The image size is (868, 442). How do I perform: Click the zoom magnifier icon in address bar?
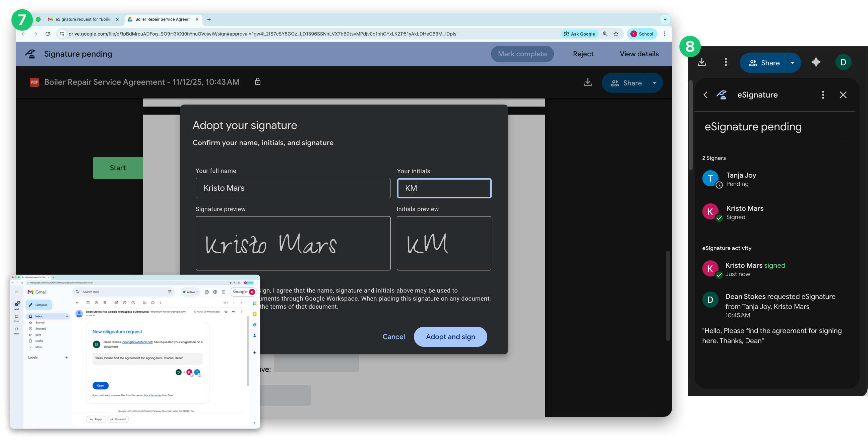point(605,34)
